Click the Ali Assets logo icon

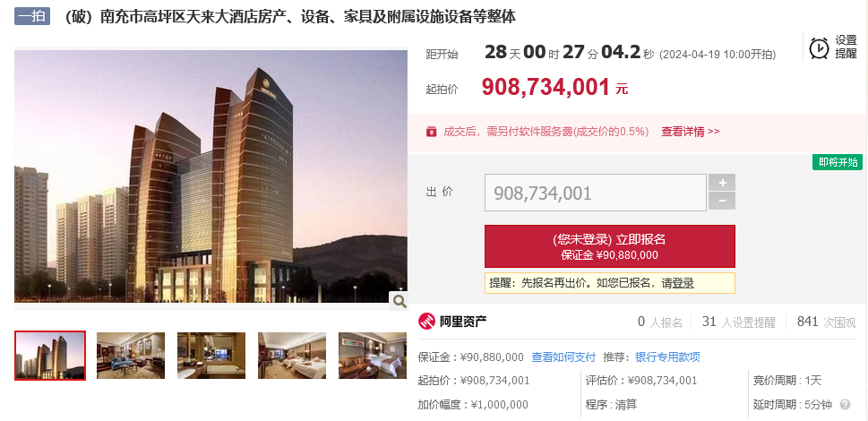426,322
